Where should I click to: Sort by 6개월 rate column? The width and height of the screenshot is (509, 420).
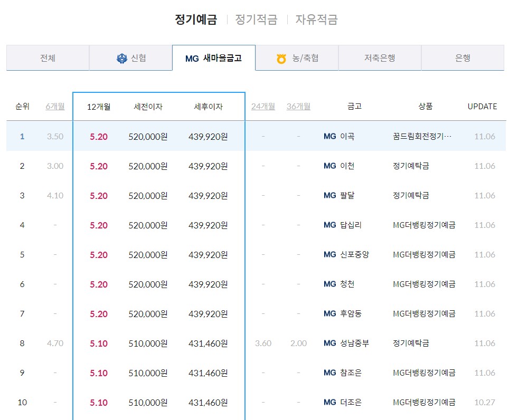point(55,107)
